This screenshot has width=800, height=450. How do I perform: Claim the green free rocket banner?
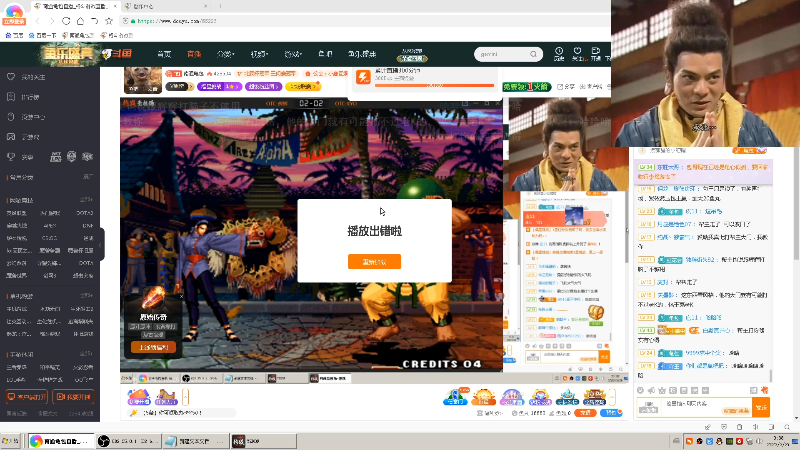point(526,87)
